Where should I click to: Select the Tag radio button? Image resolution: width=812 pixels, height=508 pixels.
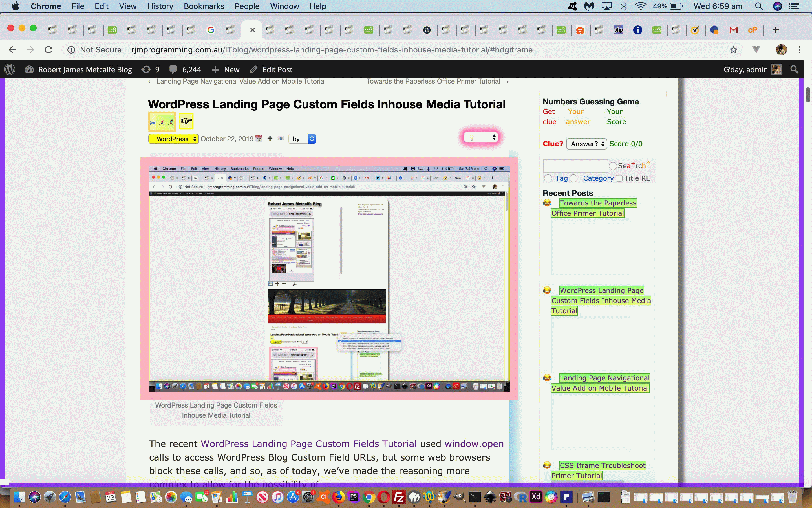(x=548, y=178)
